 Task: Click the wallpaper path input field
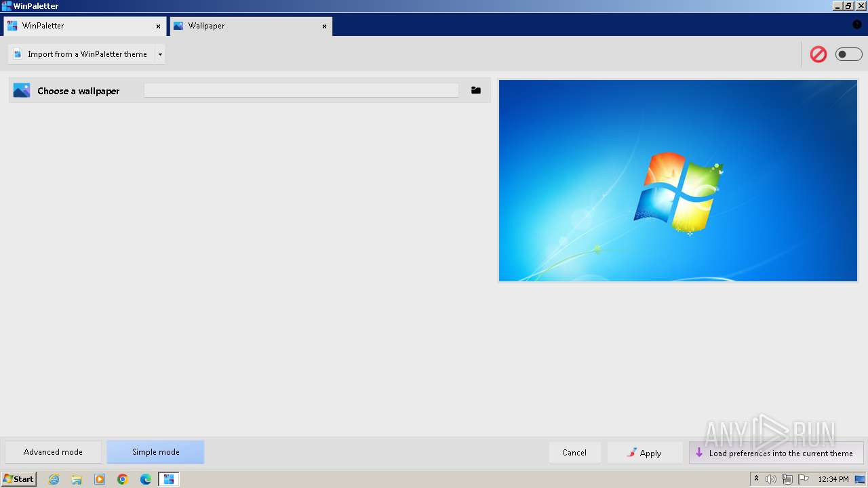(x=301, y=90)
